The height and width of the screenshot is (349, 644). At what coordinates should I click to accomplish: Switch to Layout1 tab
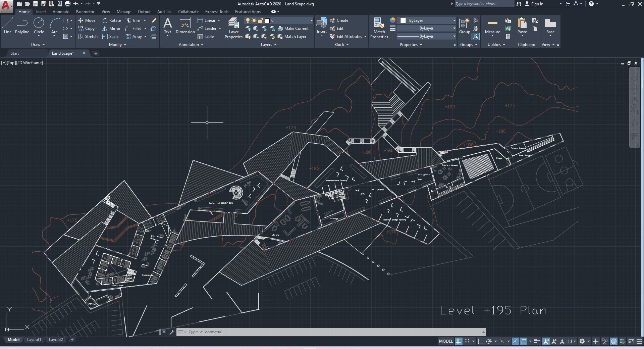pos(34,340)
